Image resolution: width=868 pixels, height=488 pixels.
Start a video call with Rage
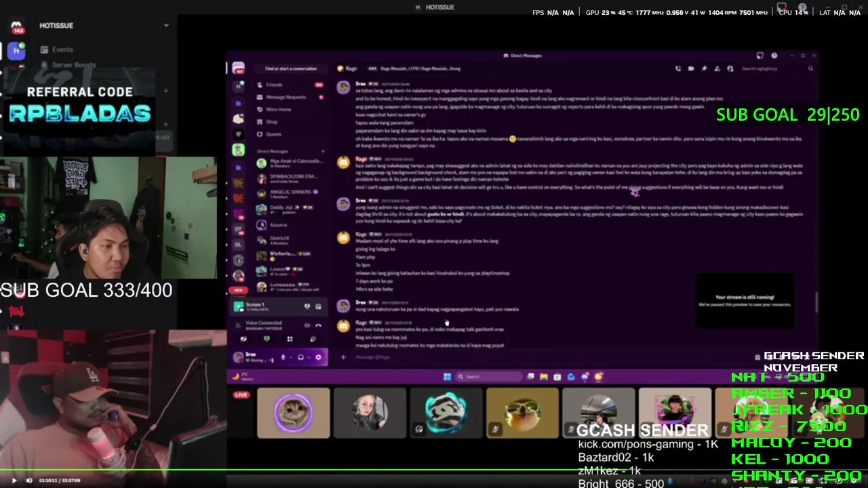(x=690, y=68)
